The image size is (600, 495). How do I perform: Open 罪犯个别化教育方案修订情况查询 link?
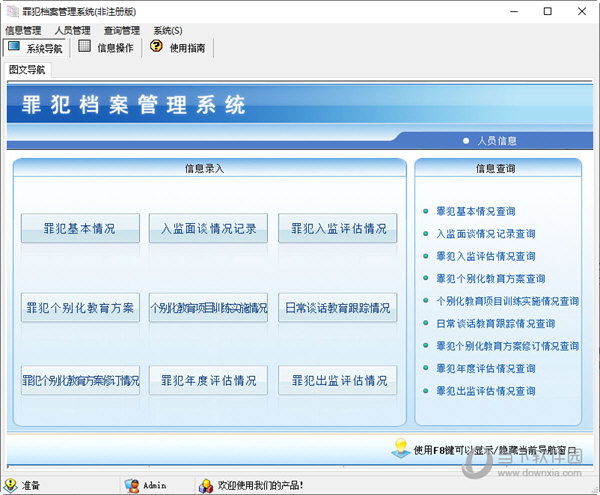507,346
